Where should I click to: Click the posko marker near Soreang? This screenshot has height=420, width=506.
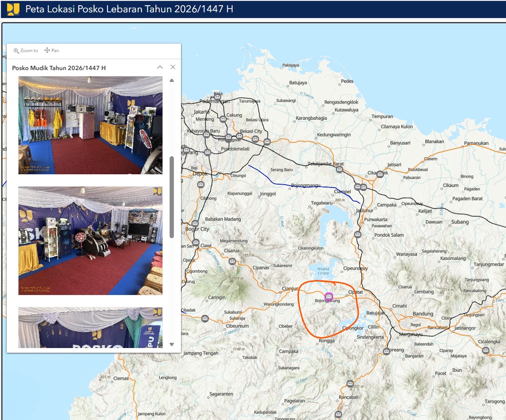click(x=387, y=351)
